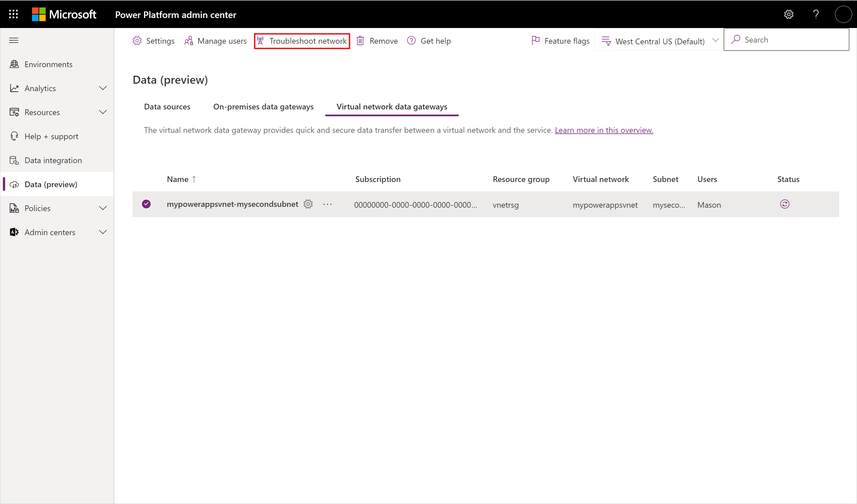857x504 pixels.
Task: Expand the Policies menu chevron
Action: [103, 208]
